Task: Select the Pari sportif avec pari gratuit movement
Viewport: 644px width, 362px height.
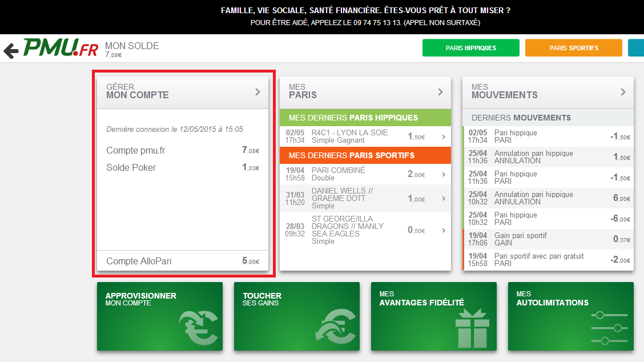Action: (549, 260)
